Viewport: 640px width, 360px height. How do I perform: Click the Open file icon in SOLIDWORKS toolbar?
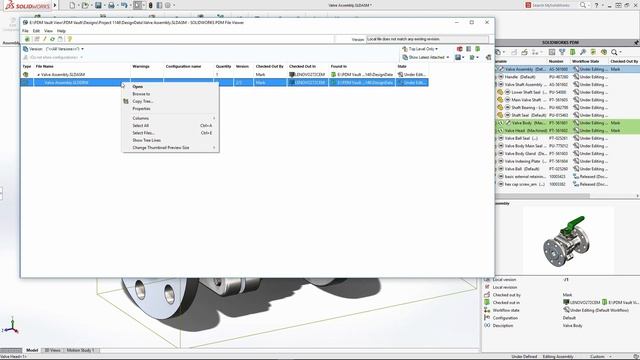[85, 5]
